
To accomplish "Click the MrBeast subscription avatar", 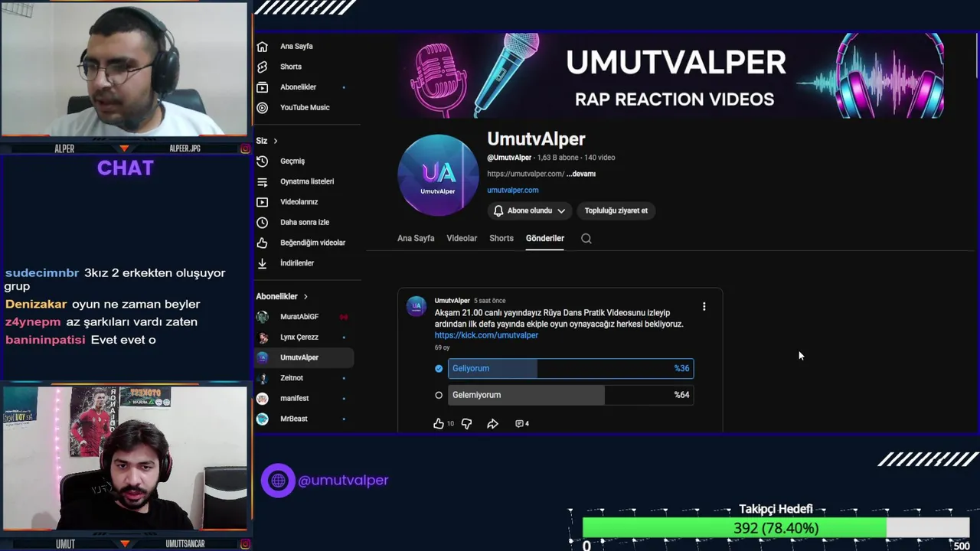I will coord(263,419).
